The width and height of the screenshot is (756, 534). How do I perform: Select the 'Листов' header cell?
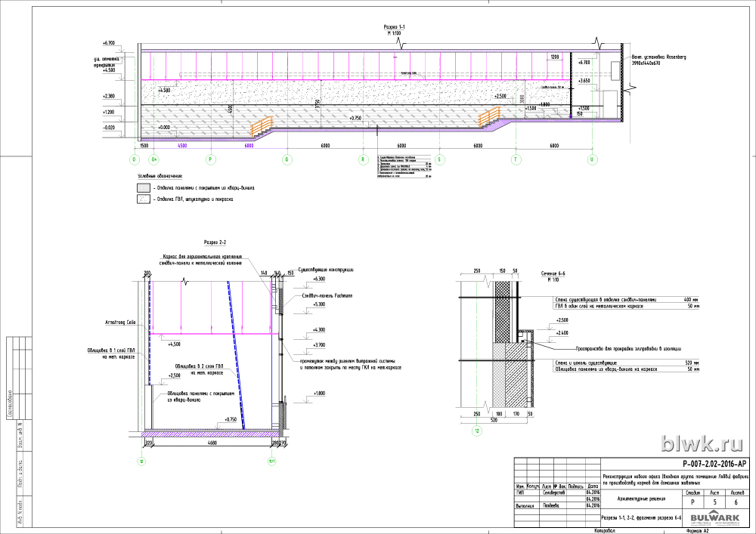pos(737,492)
